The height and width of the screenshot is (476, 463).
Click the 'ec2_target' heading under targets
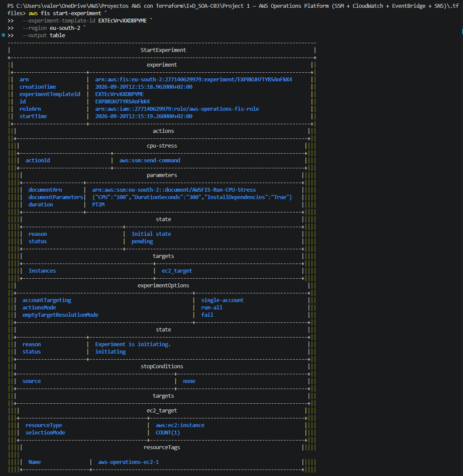tap(162, 410)
